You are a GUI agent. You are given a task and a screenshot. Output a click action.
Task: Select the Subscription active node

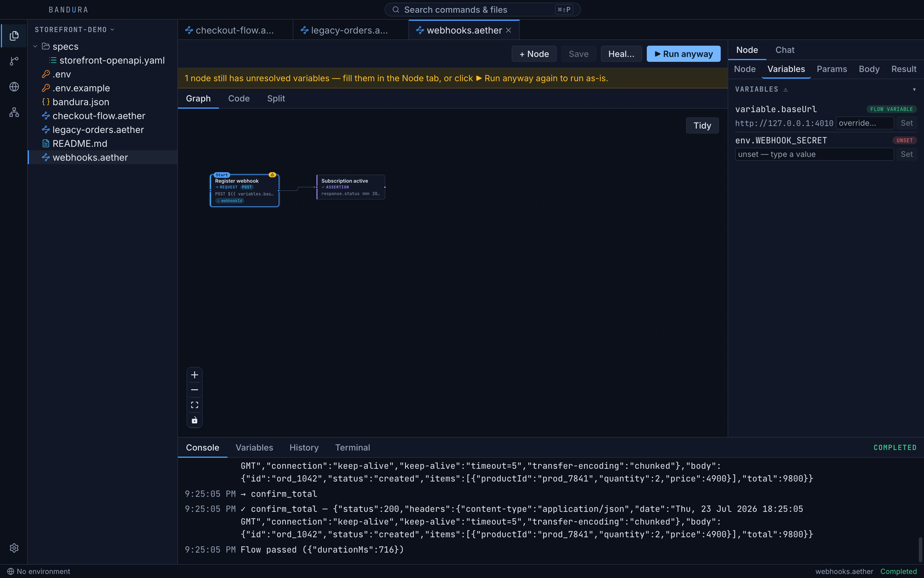coord(351,187)
